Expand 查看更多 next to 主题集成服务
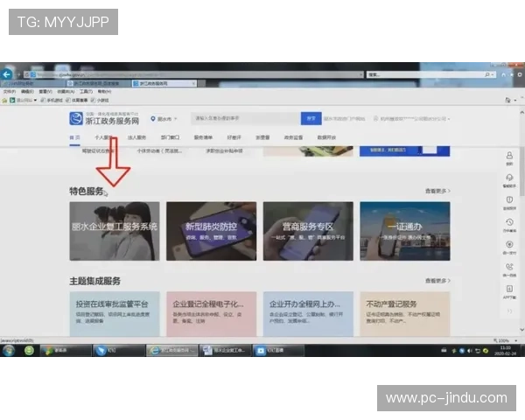The image size is (525, 420). 437,281
